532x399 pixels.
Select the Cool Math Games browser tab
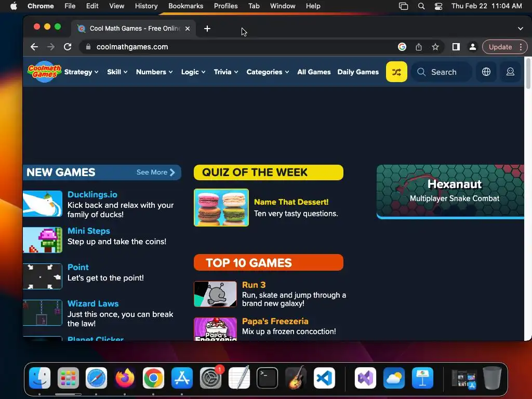point(134,29)
